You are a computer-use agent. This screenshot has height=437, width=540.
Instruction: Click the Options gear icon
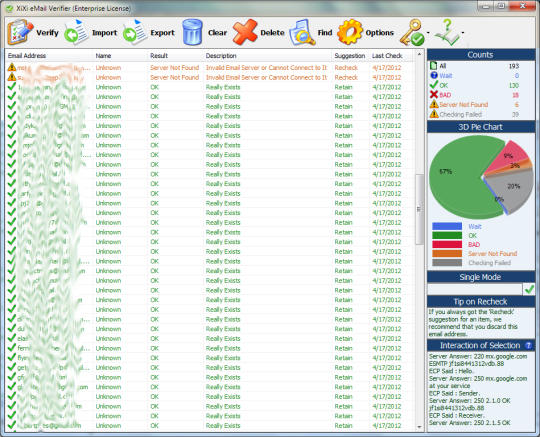click(350, 32)
